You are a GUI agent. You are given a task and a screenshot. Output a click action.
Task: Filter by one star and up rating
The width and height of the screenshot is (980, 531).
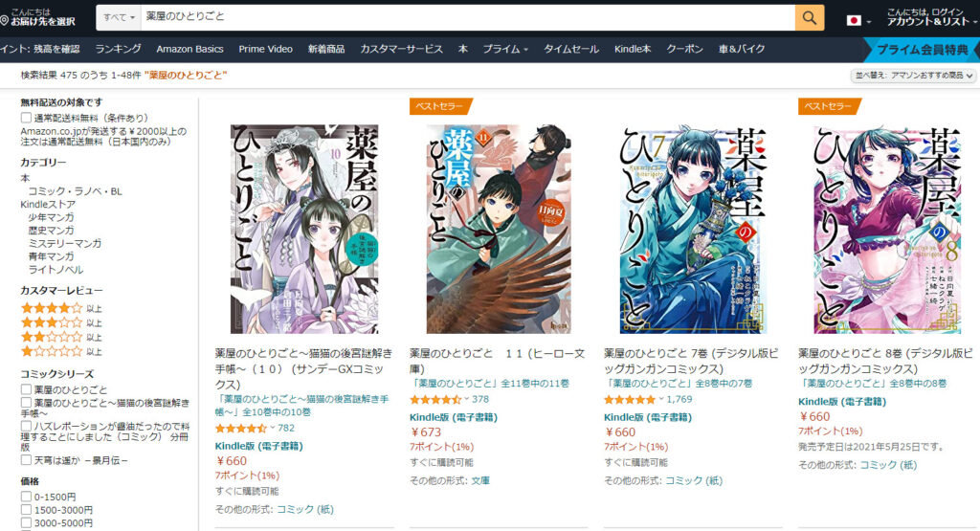(x=61, y=351)
